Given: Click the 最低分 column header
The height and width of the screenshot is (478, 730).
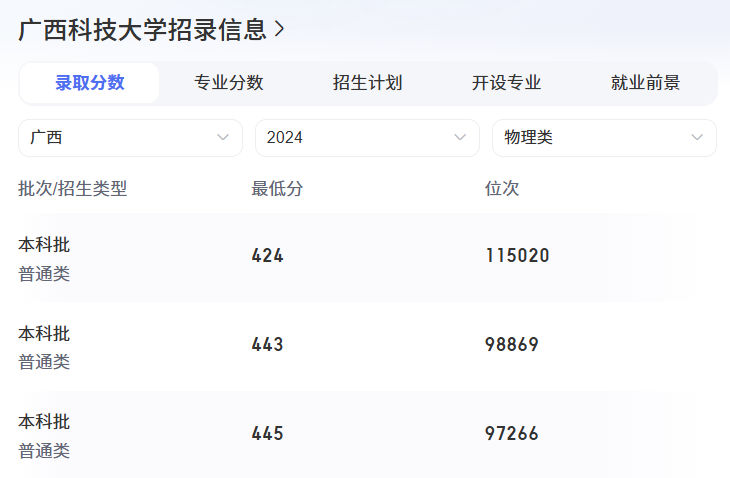Looking at the screenshot, I should (277, 188).
